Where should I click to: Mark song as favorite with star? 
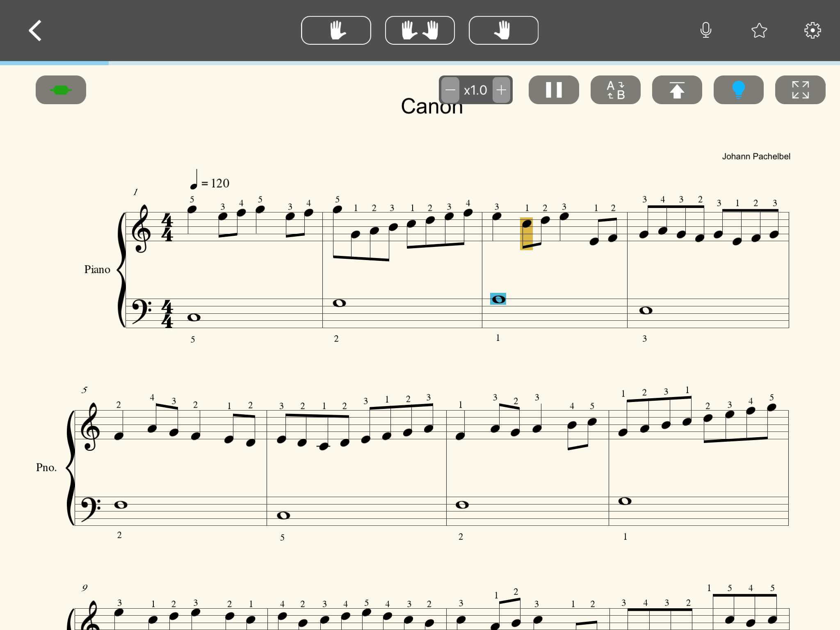(x=759, y=30)
